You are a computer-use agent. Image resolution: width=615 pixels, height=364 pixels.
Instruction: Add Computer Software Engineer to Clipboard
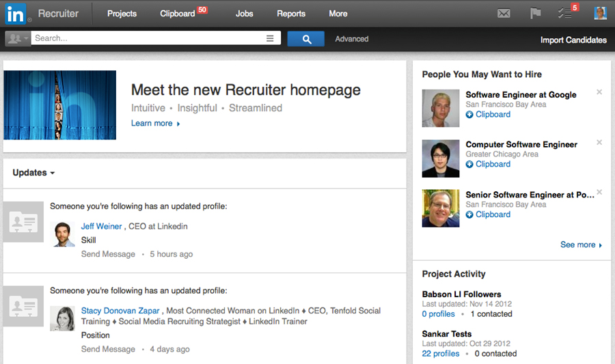pyautogui.click(x=488, y=164)
